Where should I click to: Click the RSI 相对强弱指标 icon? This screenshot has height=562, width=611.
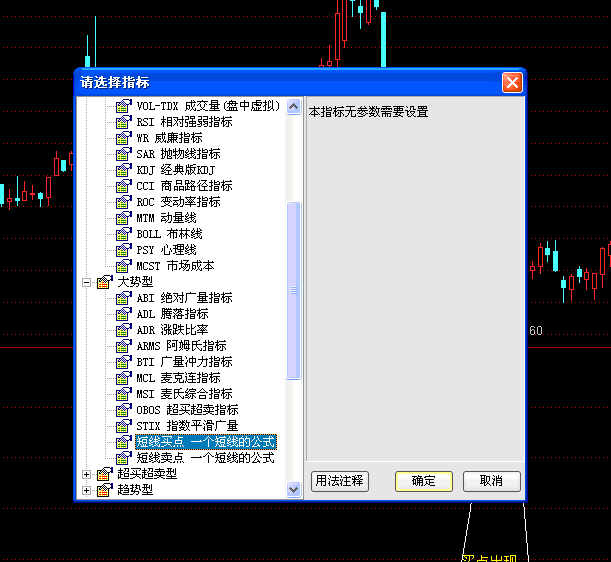click(x=124, y=122)
